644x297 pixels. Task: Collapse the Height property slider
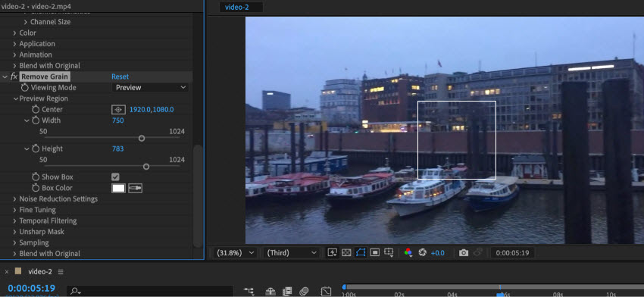(x=27, y=148)
